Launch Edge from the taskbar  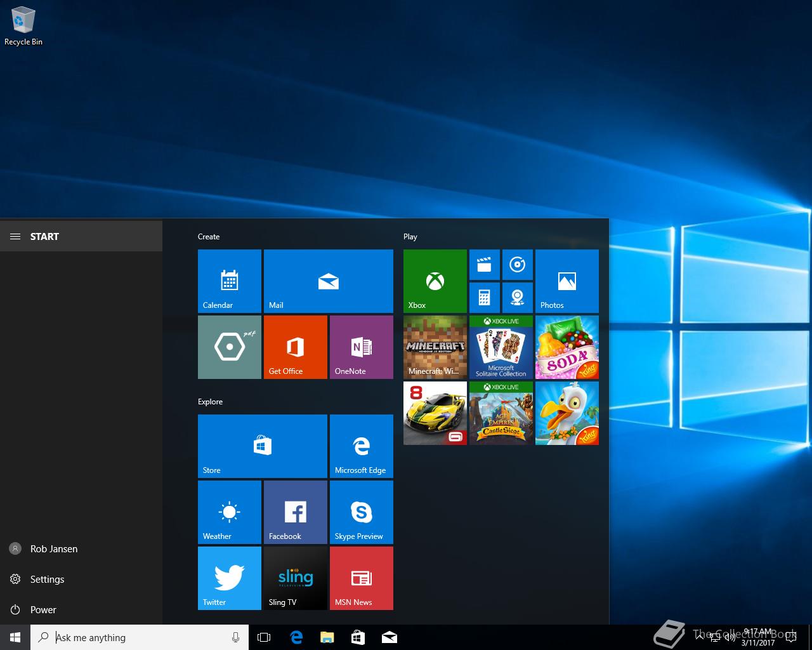[296, 637]
